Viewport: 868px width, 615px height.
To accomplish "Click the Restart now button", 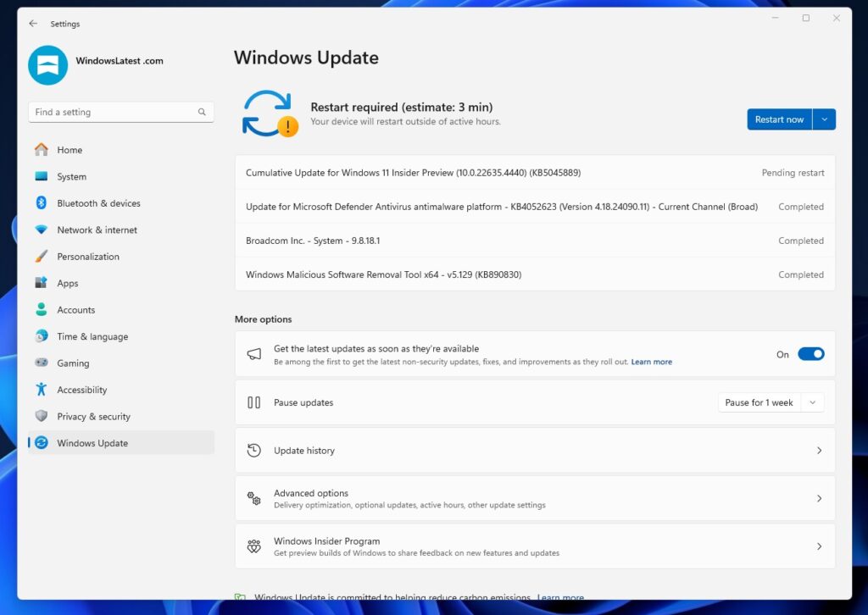I will tap(778, 119).
